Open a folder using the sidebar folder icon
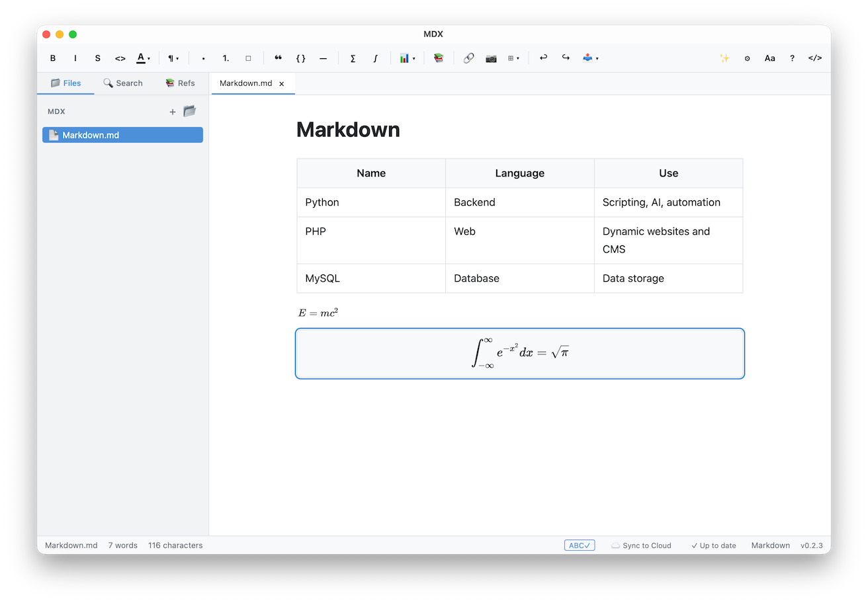The image size is (868, 603). point(190,111)
